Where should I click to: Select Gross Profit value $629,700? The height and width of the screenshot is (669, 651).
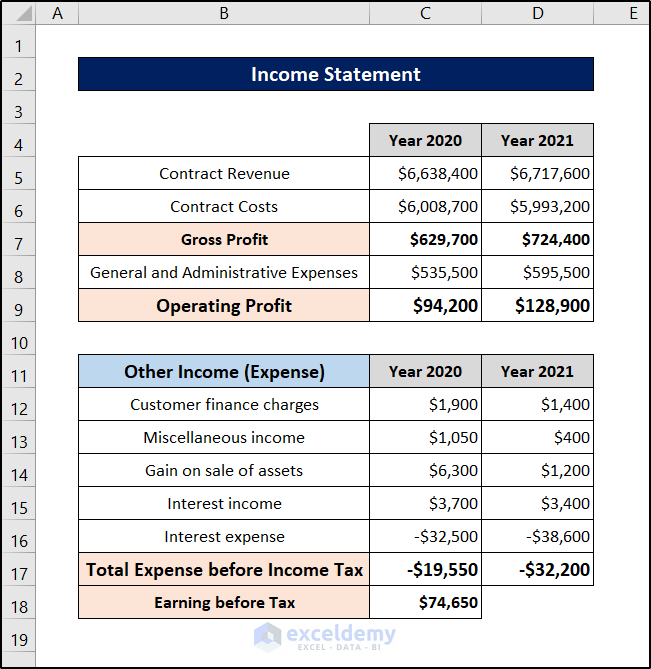(425, 239)
